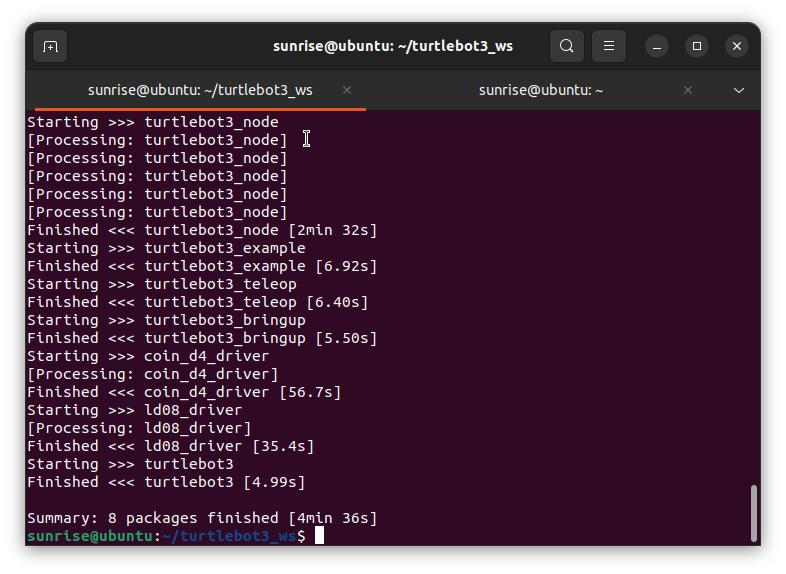The width and height of the screenshot is (786, 574).
Task: Click the search magnifier icon
Action: pyautogui.click(x=567, y=46)
